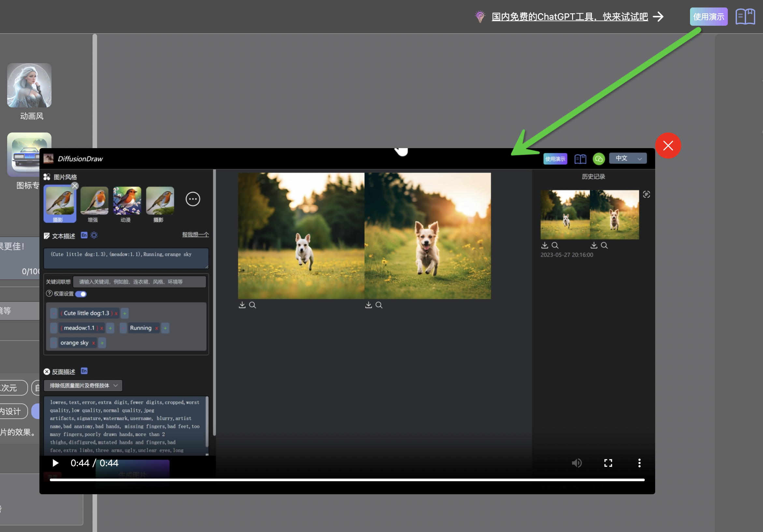Click the DiffusionDraw logo
This screenshot has height=532, width=763.
pos(73,159)
